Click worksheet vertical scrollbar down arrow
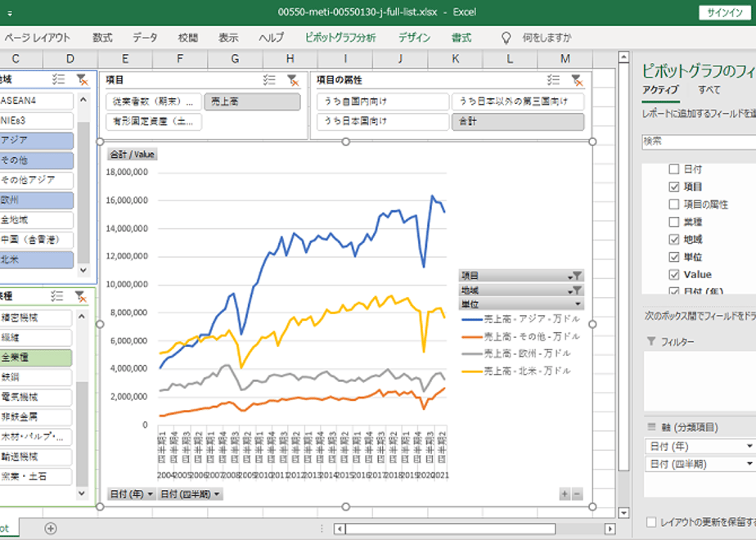 623,512
